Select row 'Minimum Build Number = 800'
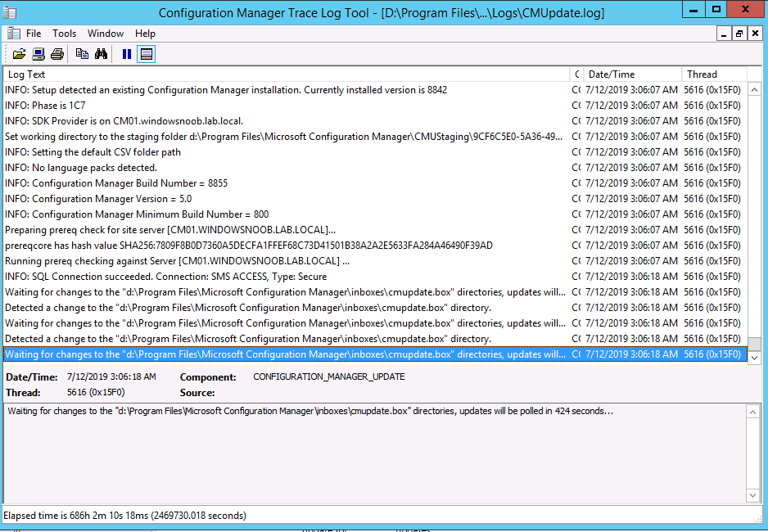Viewport: 768px width, 532px height. 375,214
